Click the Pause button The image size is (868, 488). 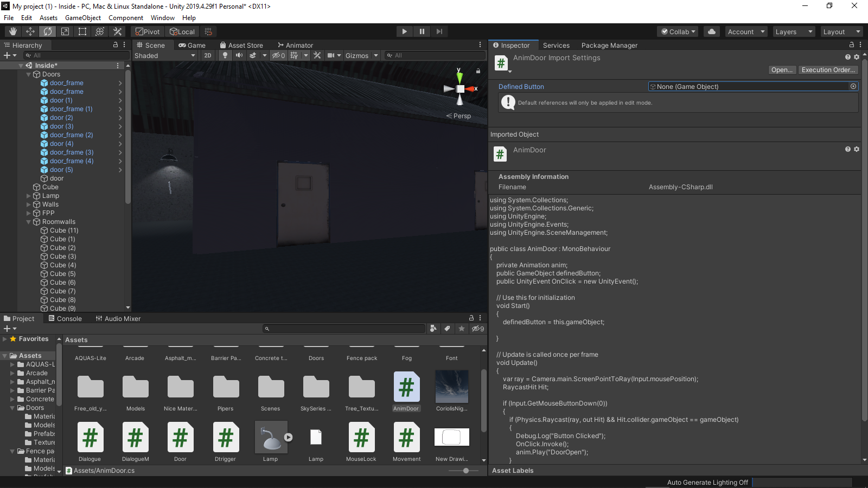point(422,31)
